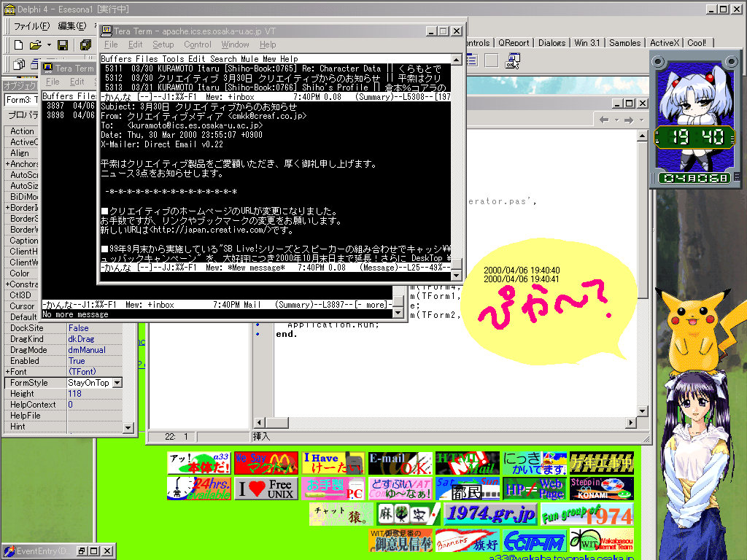The image size is (747, 560).
Task: Expand the Constraints property in Object Inspector
Action: pos(7,285)
